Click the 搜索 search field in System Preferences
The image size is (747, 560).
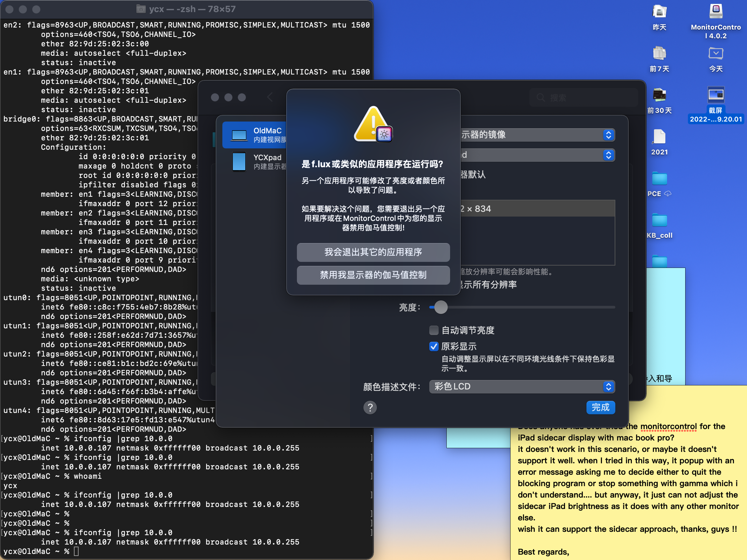pyautogui.click(x=583, y=98)
